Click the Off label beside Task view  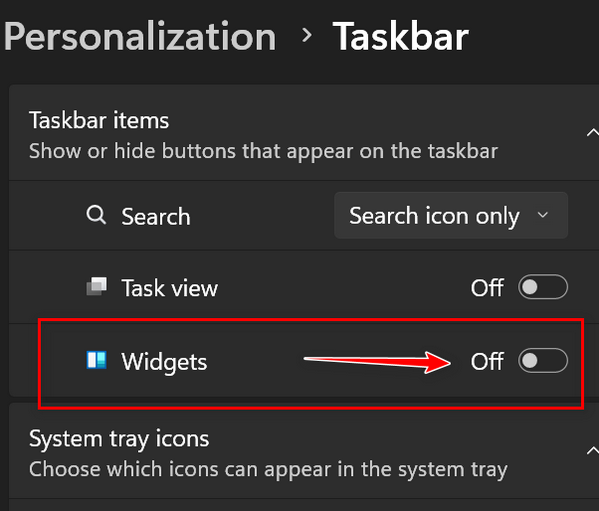coord(487,288)
